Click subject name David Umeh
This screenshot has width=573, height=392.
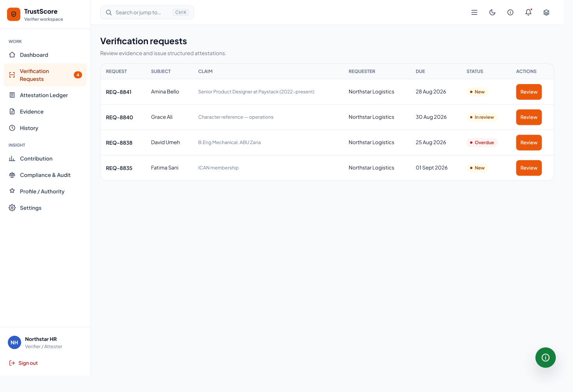[166, 142]
